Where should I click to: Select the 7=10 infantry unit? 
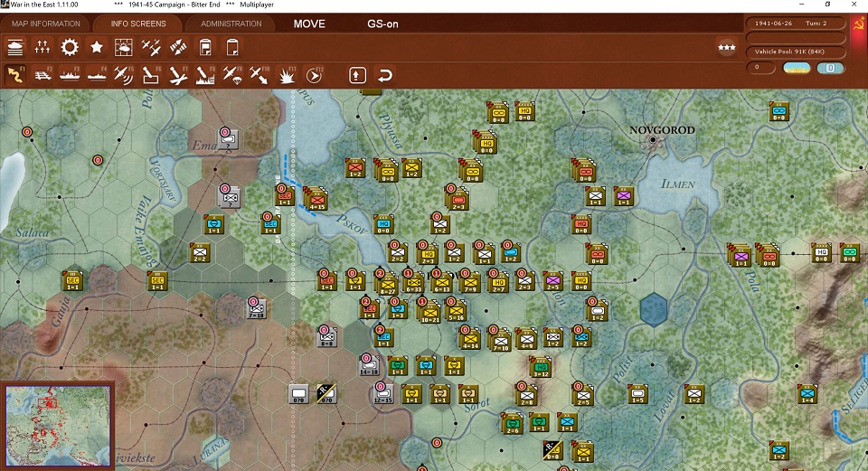pos(500,341)
